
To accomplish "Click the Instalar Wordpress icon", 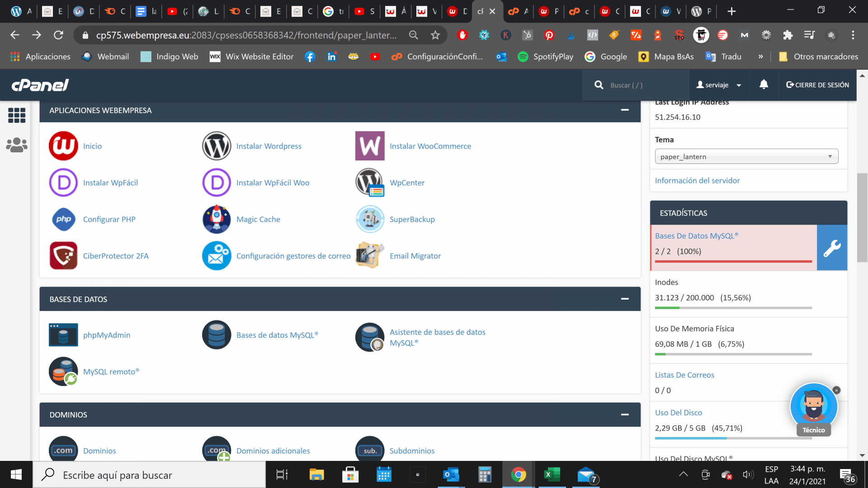I will [x=217, y=146].
